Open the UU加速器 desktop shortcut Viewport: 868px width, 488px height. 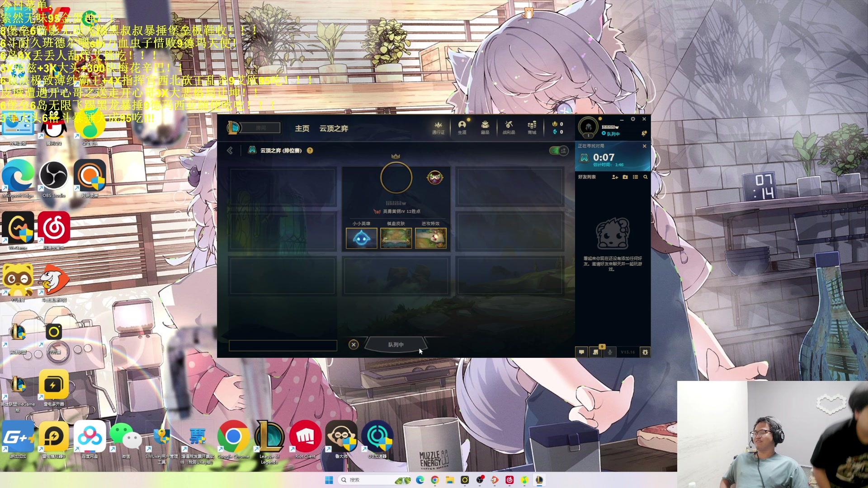tap(377, 440)
